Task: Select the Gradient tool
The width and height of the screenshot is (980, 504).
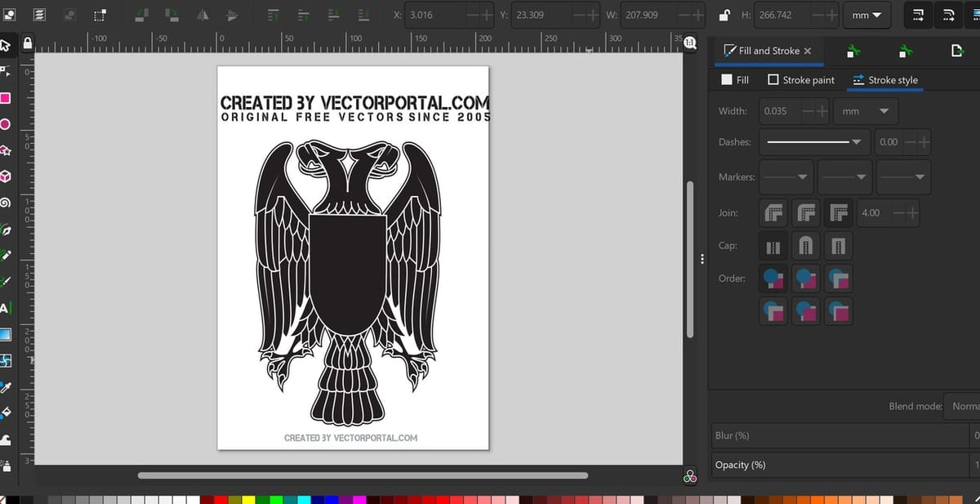Action: pos(5,334)
